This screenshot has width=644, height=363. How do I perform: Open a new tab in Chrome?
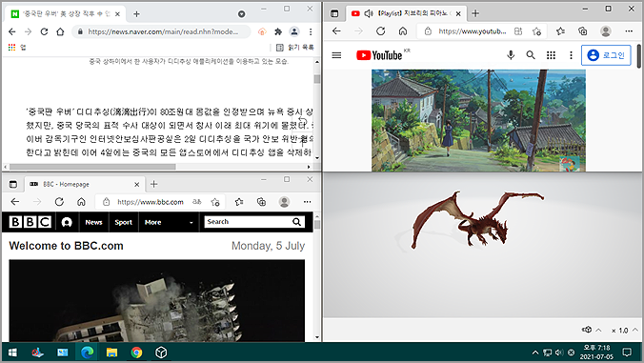137,14
